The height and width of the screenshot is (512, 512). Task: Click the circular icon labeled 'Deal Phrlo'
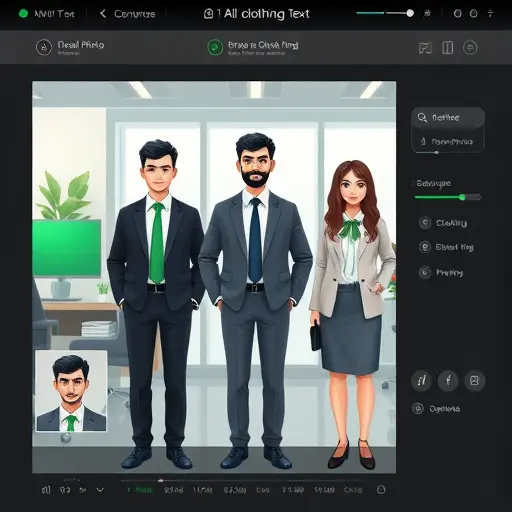(44, 47)
